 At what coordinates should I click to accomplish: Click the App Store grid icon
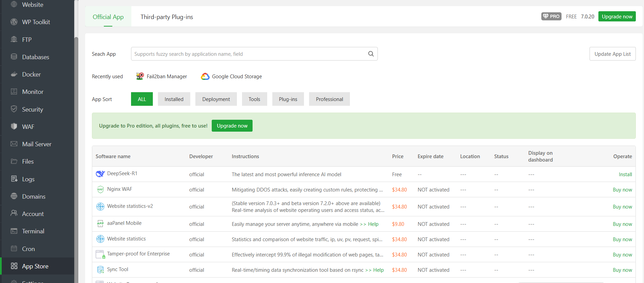click(x=14, y=266)
